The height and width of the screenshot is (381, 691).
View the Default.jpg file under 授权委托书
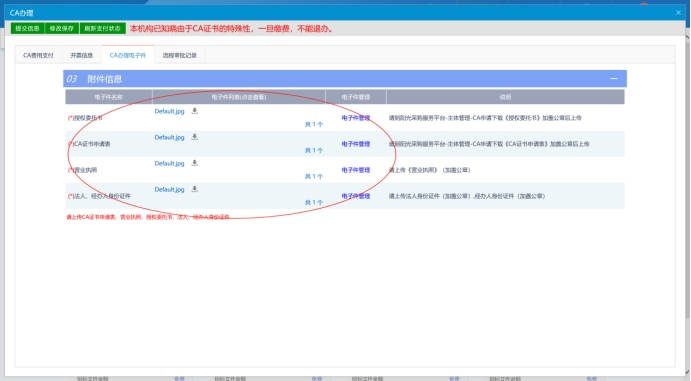169,111
